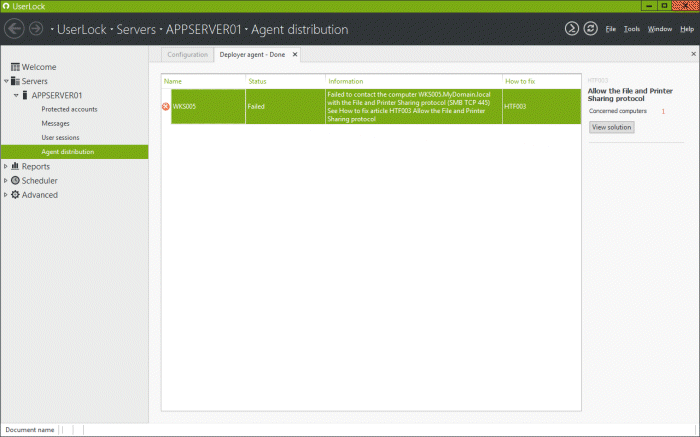Click UserLock in the breadcrumb path
The height and width of the screenshot is (437, 700).
click(82, 29)
